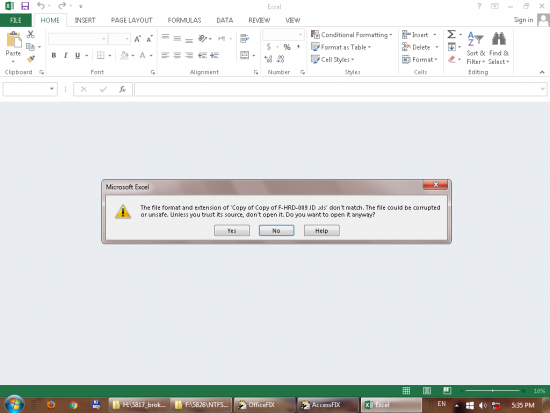Toggle Bottom Align
The image size is (550, 413).
tap(189, 40)
